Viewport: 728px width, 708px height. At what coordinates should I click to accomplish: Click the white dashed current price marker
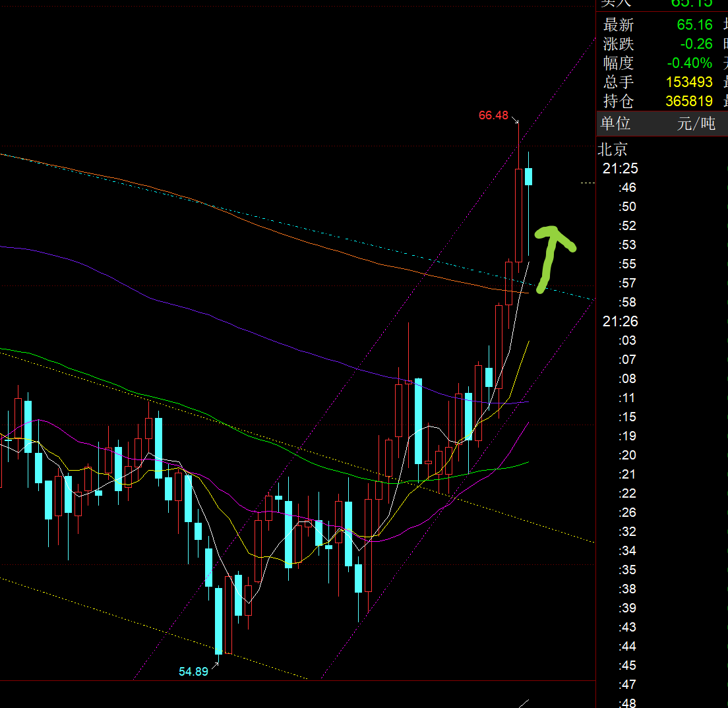587,183
